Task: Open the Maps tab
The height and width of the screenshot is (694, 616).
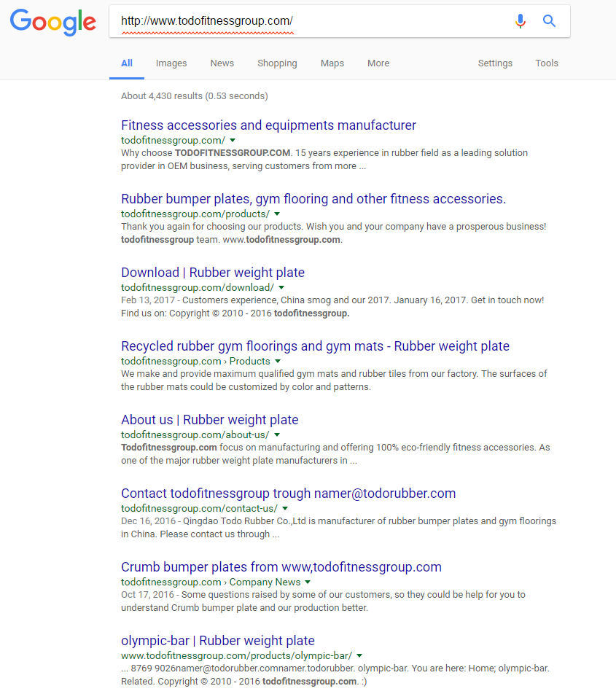Action: click(x=332, y=63)
